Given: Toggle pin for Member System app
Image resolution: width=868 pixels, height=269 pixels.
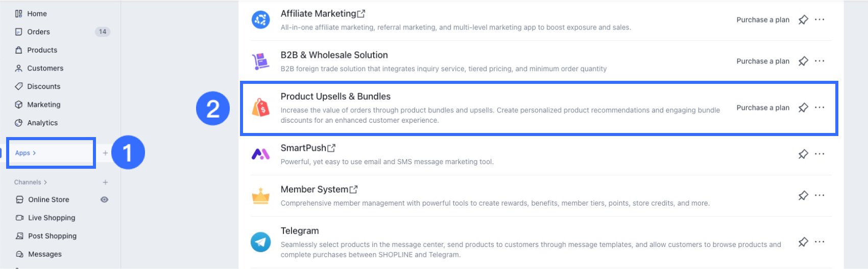Looking at the screenshot, I should tap(803, 195).
